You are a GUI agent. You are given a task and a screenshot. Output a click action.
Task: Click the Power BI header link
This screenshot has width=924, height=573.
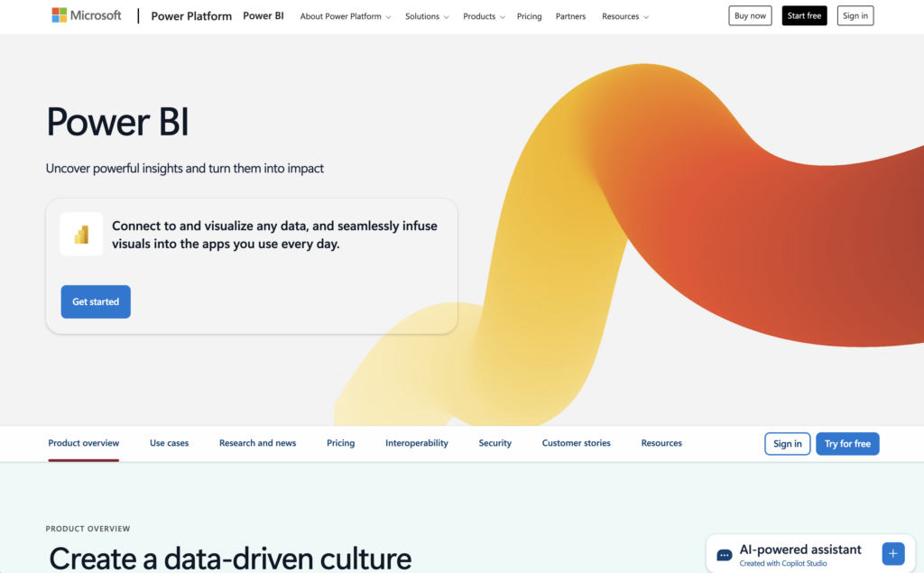[263, 16]
